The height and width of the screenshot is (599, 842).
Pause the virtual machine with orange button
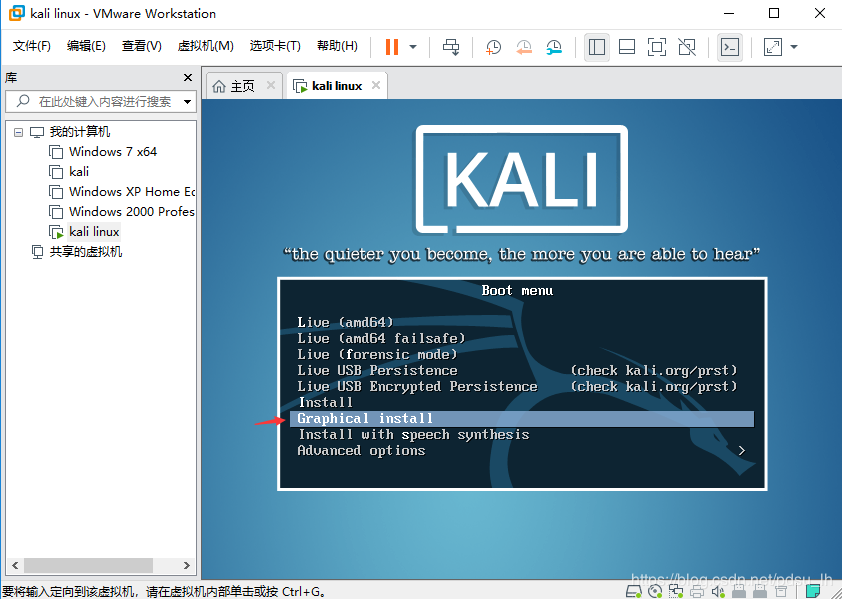click(x=392, y=47)
